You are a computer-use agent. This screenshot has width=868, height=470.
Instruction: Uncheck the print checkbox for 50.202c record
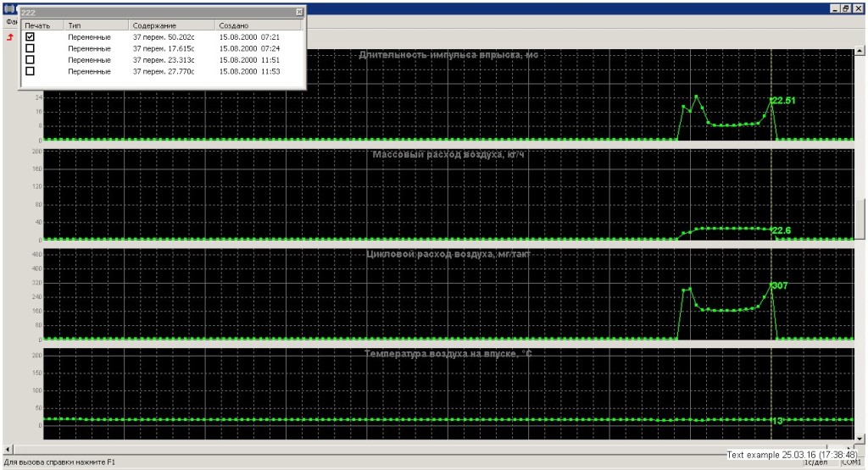pyautogui.click(x=31, y=37)
